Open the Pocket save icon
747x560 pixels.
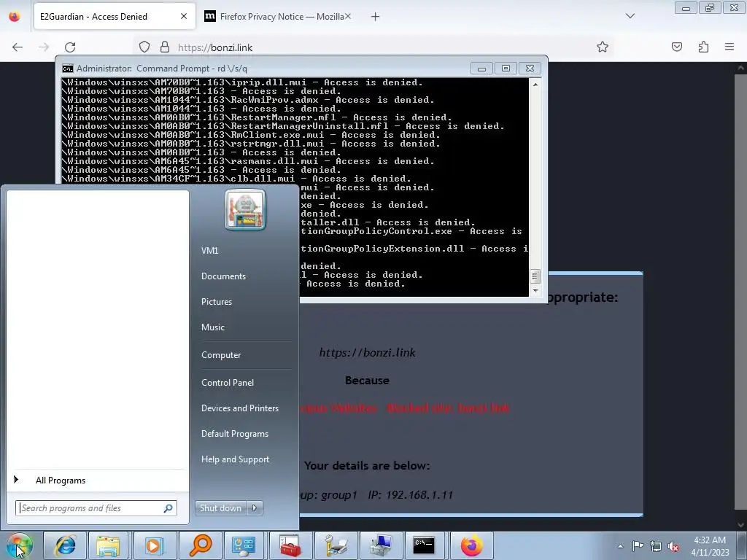click(x=677, y=47)
